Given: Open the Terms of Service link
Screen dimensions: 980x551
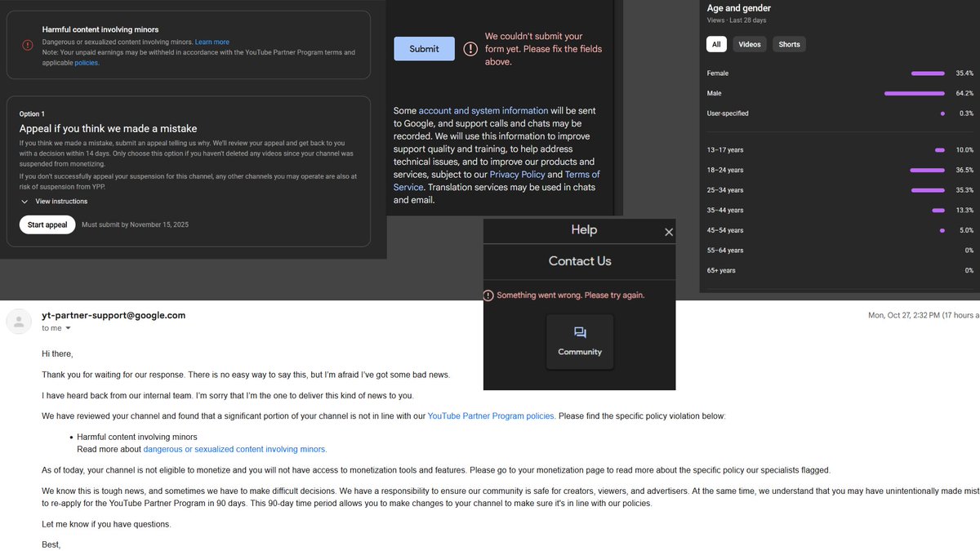Looking at the screenshot, I should tap(497, 181).
